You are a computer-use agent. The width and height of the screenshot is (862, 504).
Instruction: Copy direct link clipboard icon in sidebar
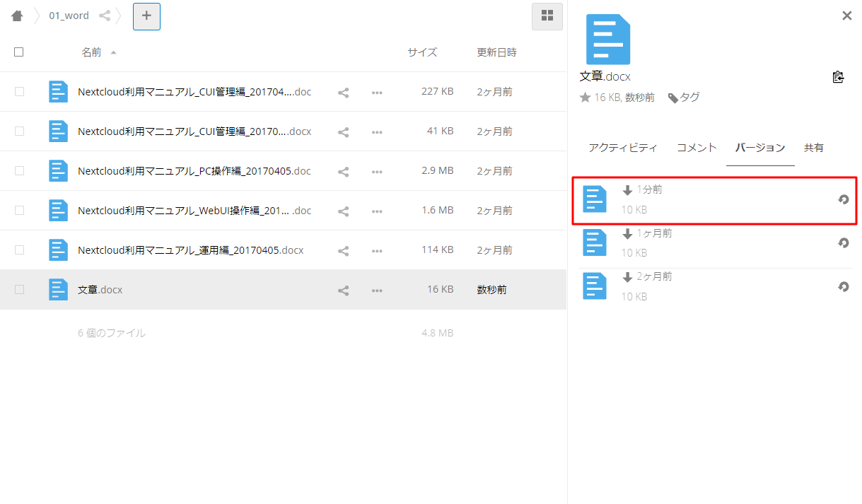(x=838, y=77)
